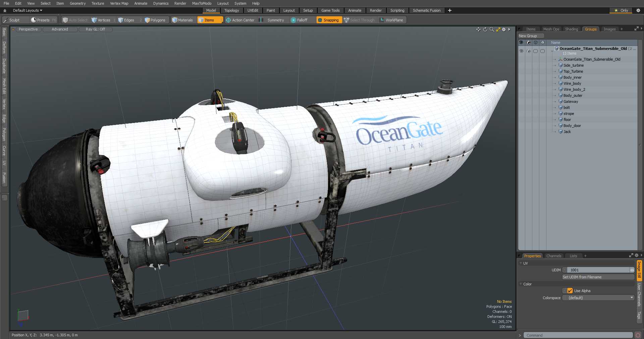Click the Gateway mesh icon
The image size is (644, 339).
point(560,101)
